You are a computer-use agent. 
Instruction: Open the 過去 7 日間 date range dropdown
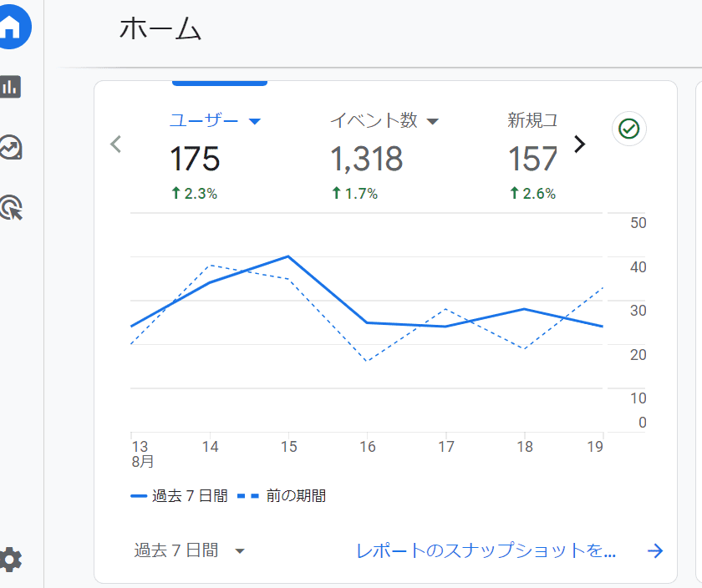coord(190,550)
